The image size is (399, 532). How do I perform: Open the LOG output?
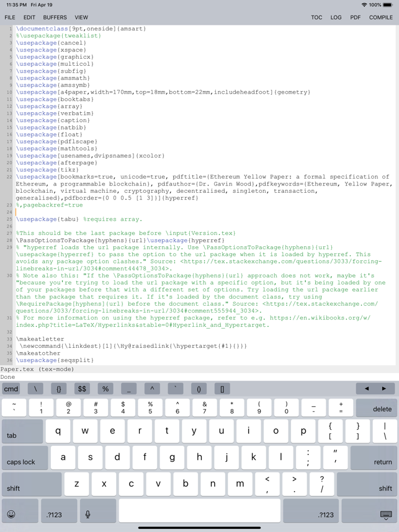tap(336, 17)
